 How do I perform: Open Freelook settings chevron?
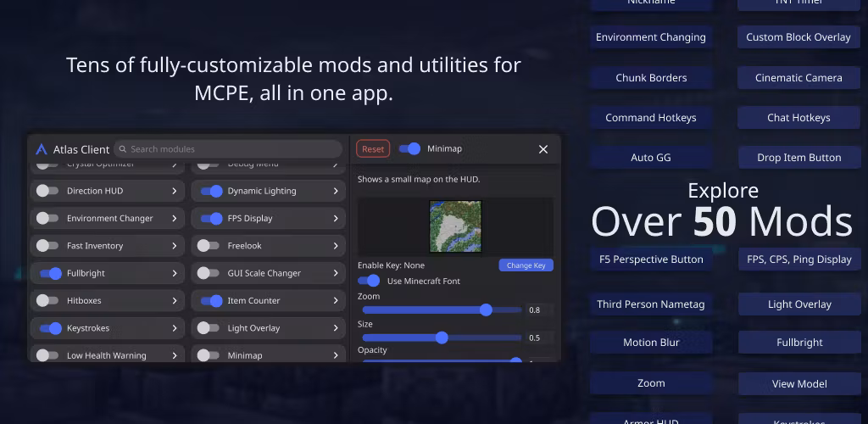click(336, 246)
